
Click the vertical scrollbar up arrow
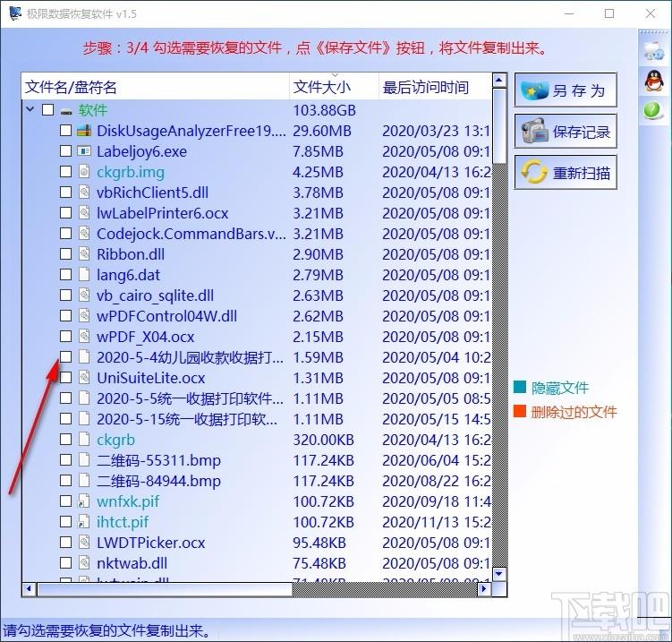pyautogui.click(x=499, y=81)
